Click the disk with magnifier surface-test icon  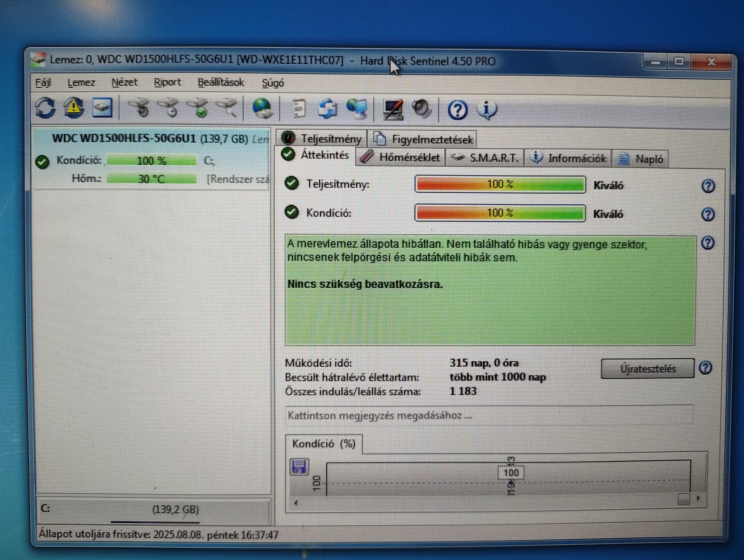(x=227, y=108)
